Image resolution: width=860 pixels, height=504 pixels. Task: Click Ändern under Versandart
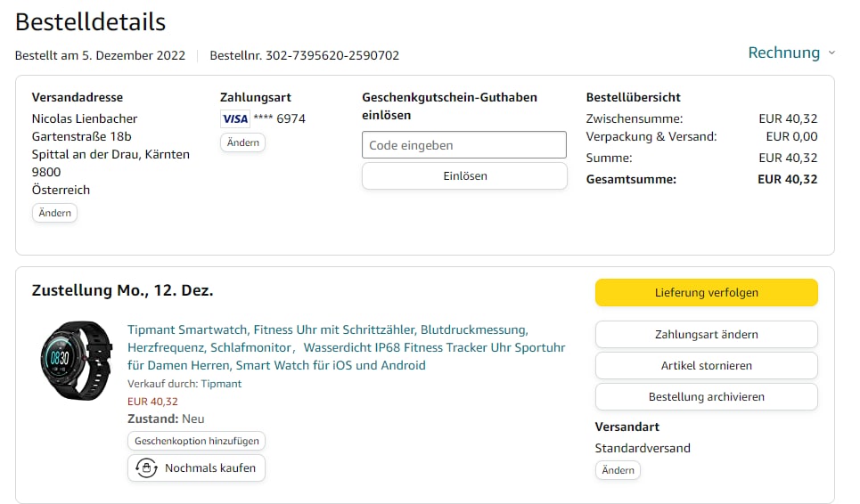(618, 470)
